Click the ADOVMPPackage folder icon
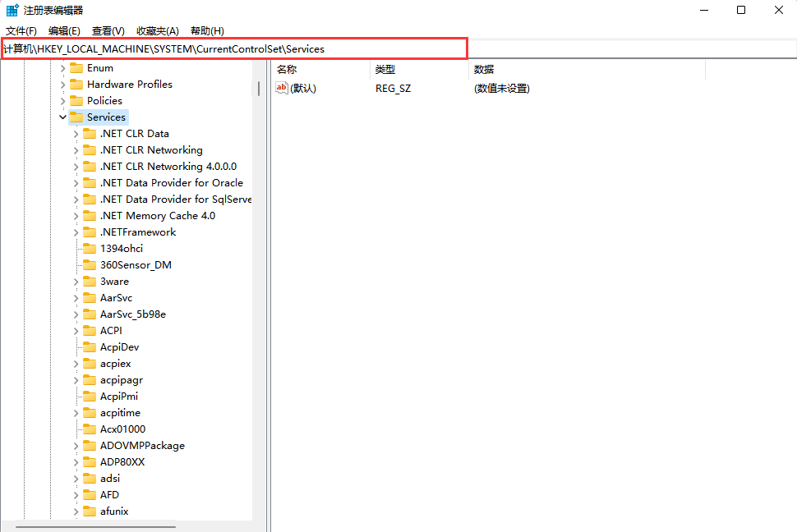This screenshot has height=532, width=797. point(90,446)
